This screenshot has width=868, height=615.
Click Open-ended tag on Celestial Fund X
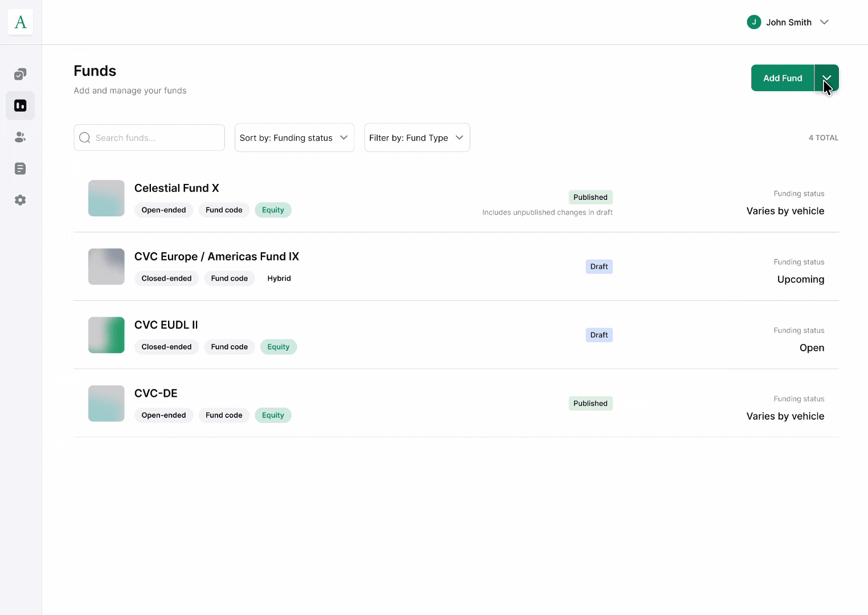click(x=164, y=210)
